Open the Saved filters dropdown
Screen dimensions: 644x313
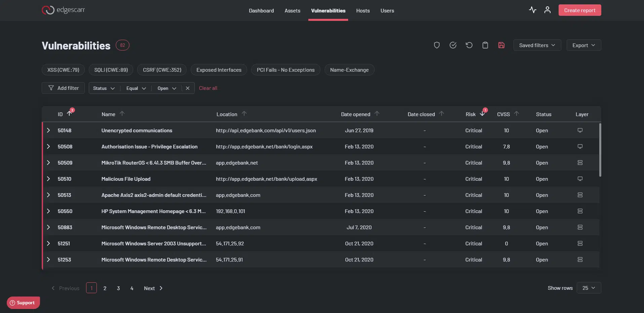coord(537,45)
